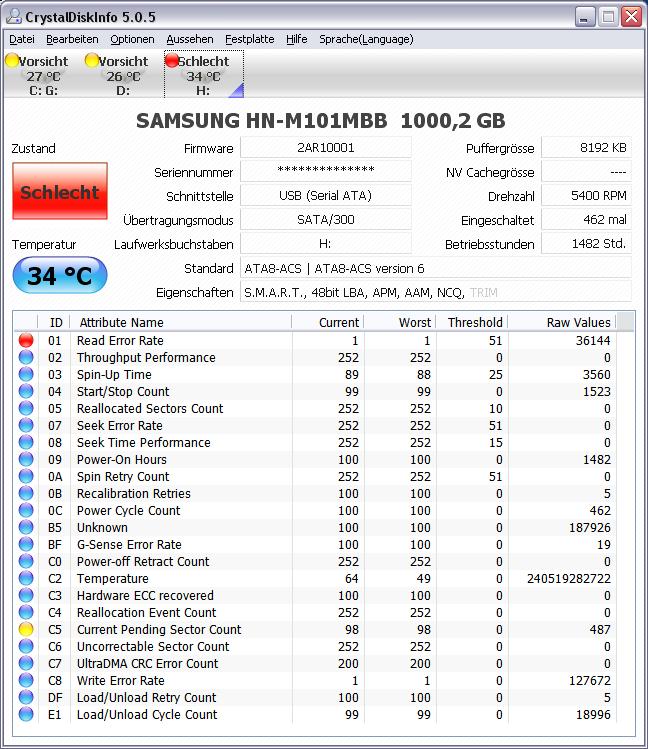Click the blue status icon for Temperature attribute C2
648x749 pixels.
tap(26, 578)
